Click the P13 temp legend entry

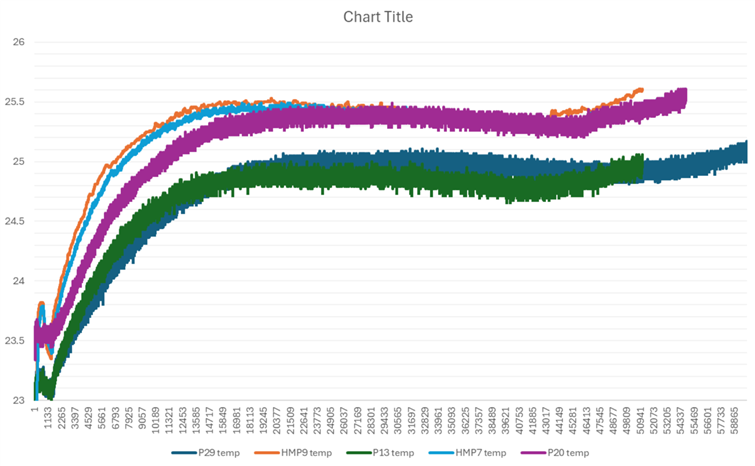[x=380, y=453]
